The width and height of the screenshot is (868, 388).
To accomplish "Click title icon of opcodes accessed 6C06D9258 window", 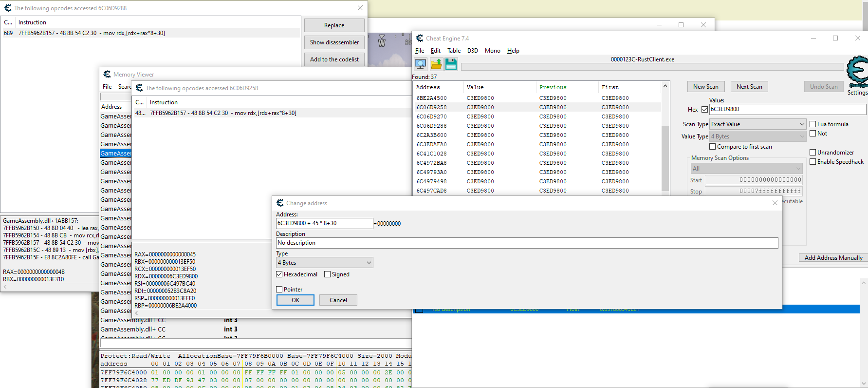I will (139, 88).
